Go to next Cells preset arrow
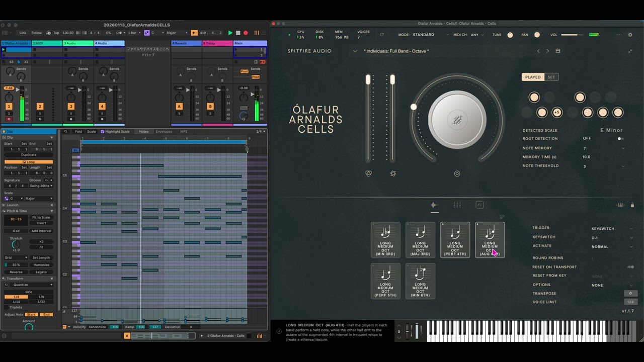 548,51
